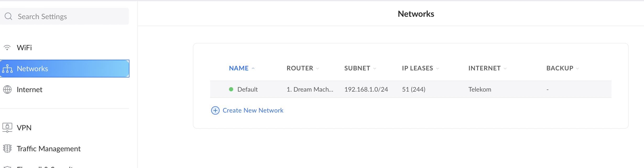Click the search magnifier icon
This screenshot has width=644, height=168.
tap(8, 16)
